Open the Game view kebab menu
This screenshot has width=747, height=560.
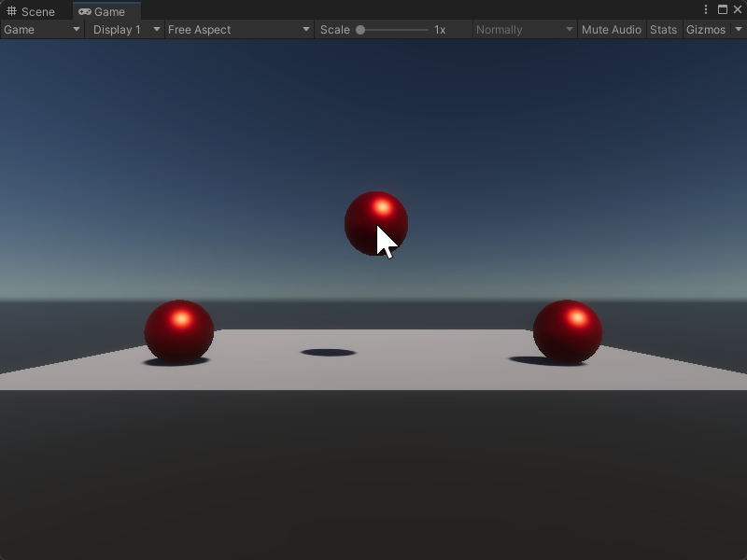[707, 9]
